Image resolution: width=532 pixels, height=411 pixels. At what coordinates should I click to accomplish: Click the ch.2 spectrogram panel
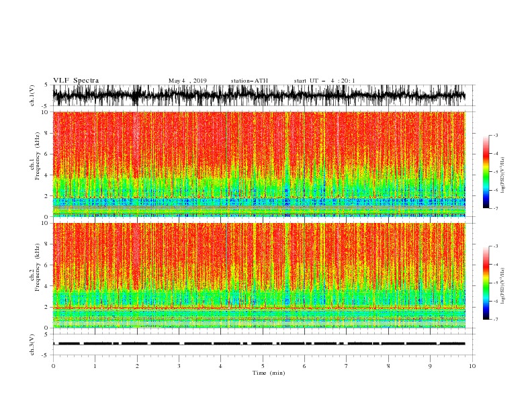(x=259, y=275)
